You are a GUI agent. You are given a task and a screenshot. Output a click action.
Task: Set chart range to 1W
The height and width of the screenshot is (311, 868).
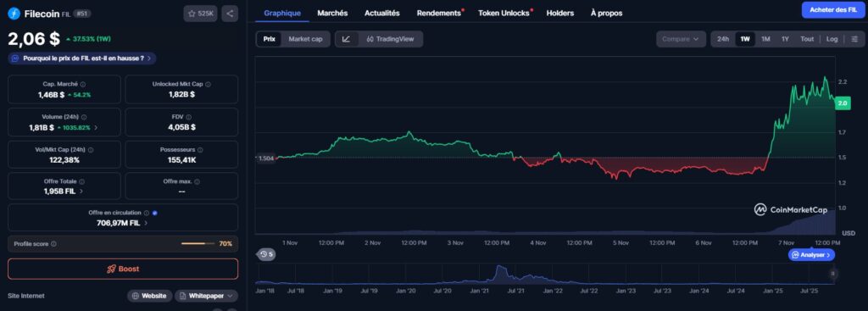745,39
